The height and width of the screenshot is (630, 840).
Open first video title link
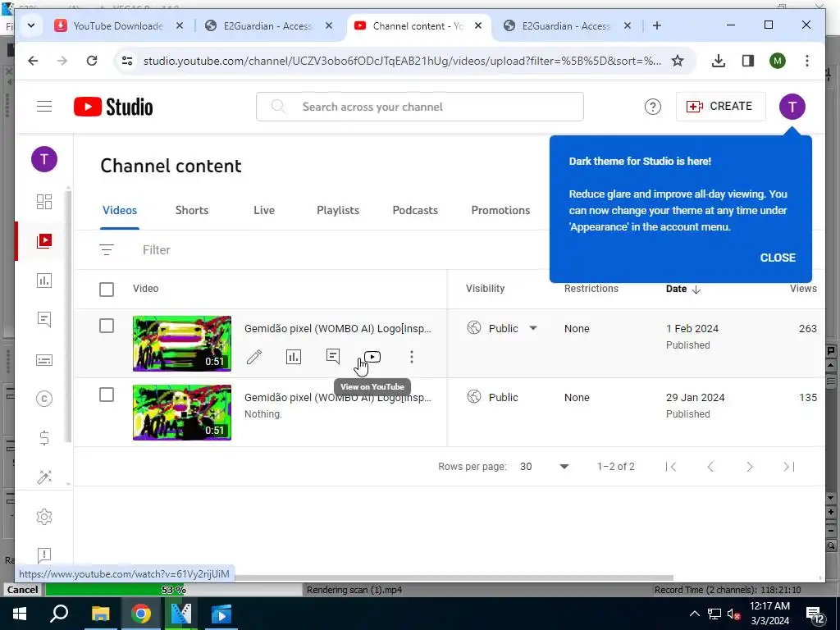click(337, 328)
